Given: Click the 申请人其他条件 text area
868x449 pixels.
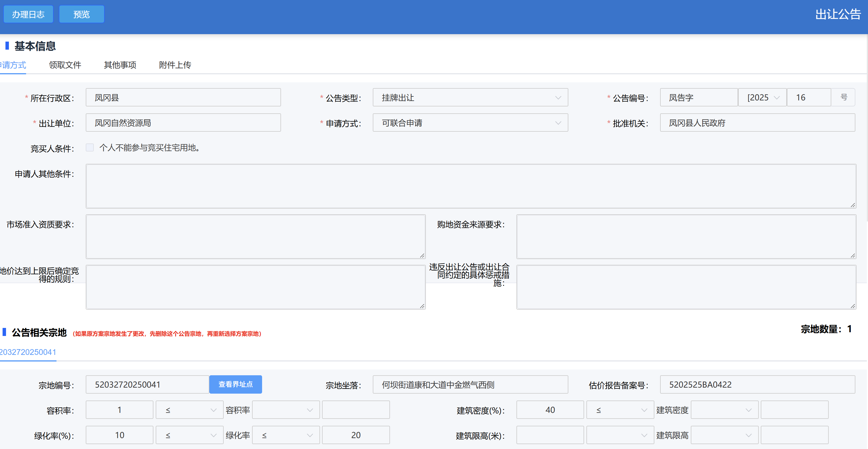Looking at the screenshot, I should (471, 186).
